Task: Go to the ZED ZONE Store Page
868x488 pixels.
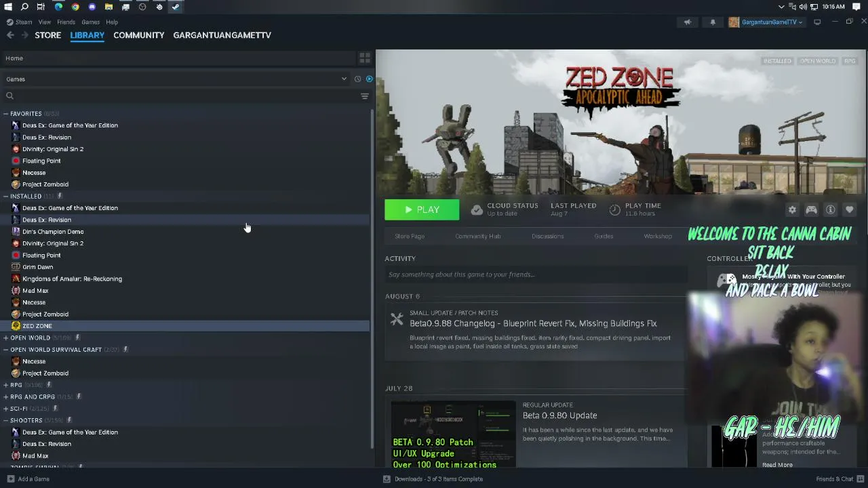Action: pyautogui.click(x=410, y=237)
